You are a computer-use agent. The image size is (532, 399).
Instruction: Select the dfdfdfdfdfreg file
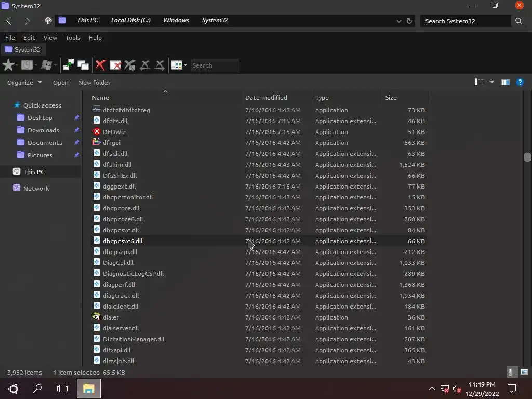pos(260,110)
